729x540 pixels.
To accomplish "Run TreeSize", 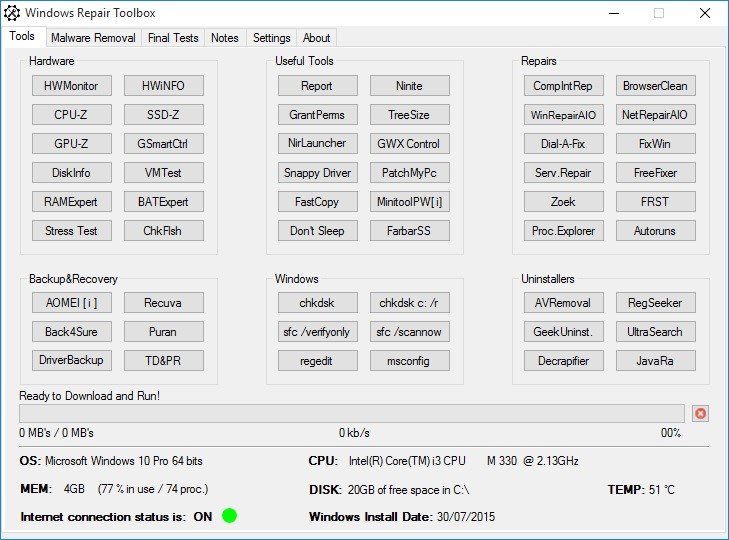I will 410,114.
